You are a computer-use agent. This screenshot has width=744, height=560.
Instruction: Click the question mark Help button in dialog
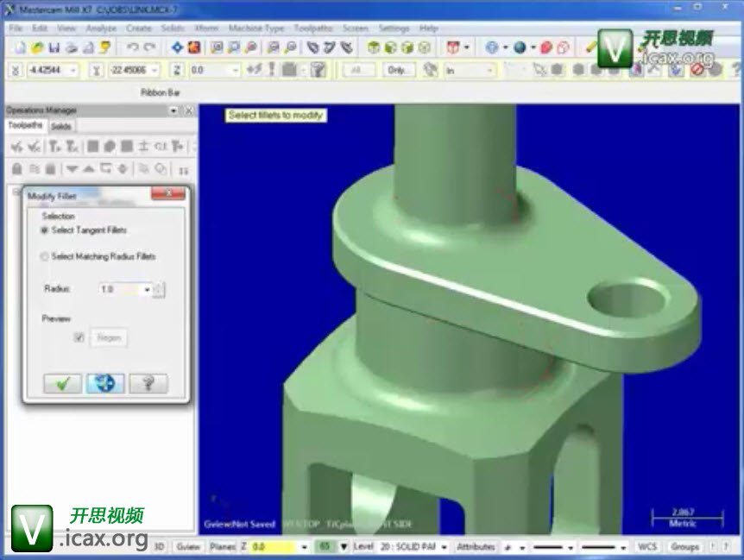(x=148, y=384)
